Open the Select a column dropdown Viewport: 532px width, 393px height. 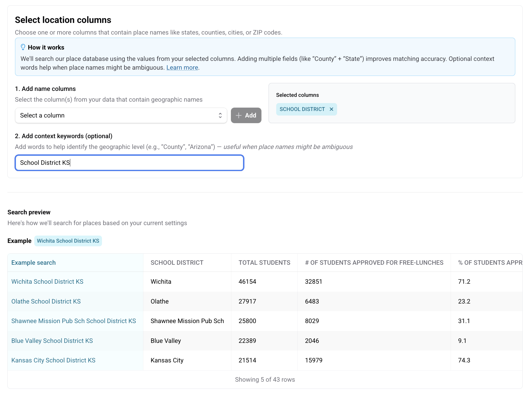tap(121, 116)
